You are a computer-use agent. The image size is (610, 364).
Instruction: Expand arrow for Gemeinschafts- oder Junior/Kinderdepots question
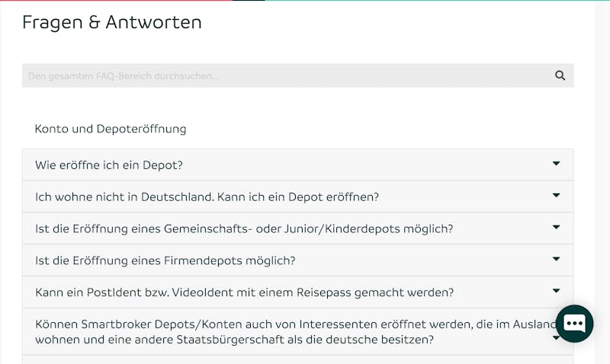[x=557, y=227]
